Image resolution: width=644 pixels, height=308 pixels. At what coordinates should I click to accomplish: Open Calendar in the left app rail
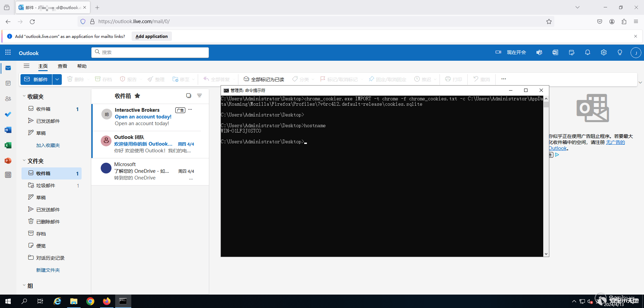point(8,83)
